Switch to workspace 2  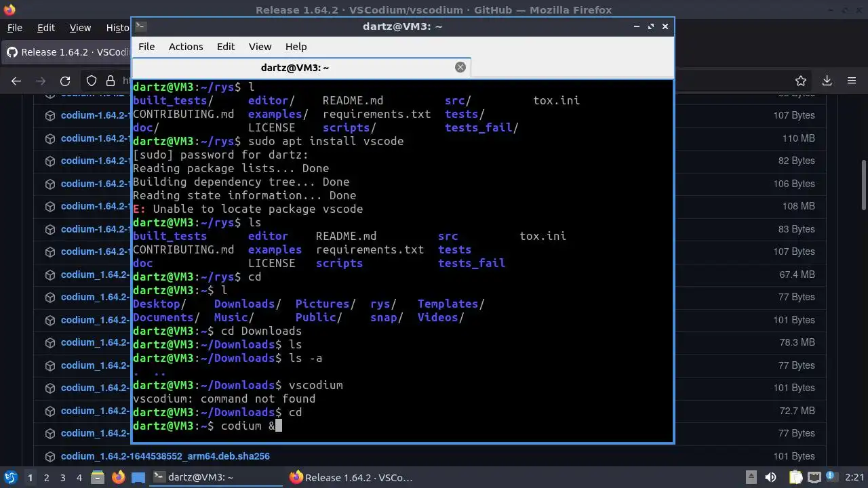coord(47,477)
